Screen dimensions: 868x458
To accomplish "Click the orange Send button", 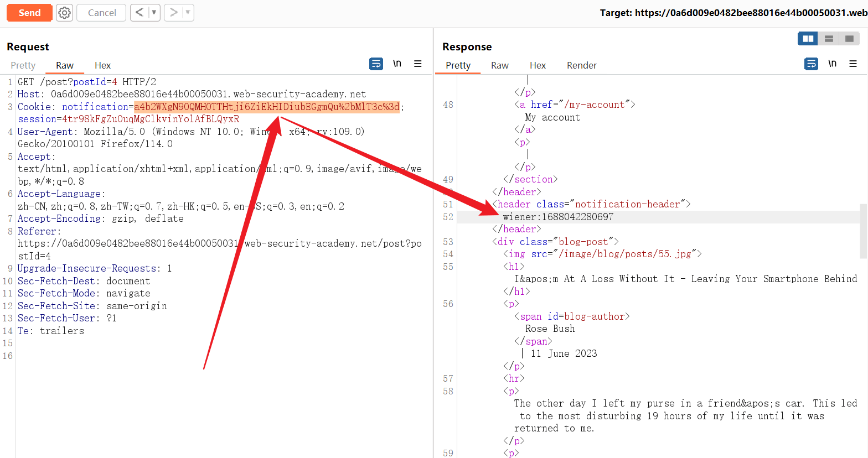I will tap(29, 13).
